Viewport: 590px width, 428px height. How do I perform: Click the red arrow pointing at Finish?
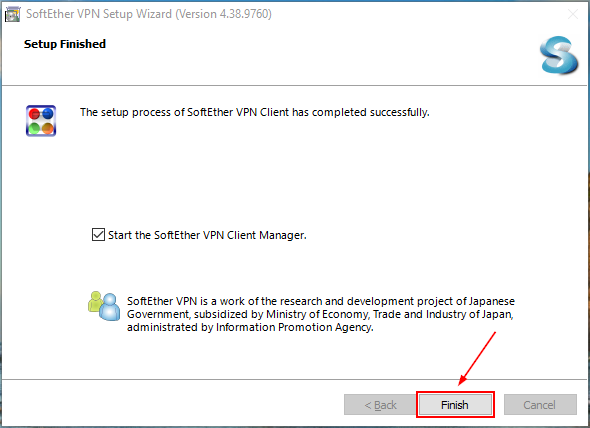pyautogui.click(x=477, y=358)
